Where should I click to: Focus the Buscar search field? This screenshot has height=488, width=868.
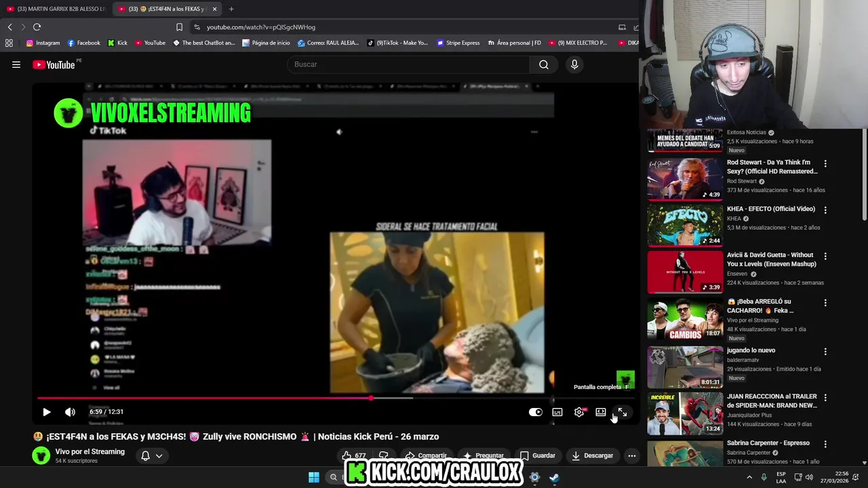(409, 64)
